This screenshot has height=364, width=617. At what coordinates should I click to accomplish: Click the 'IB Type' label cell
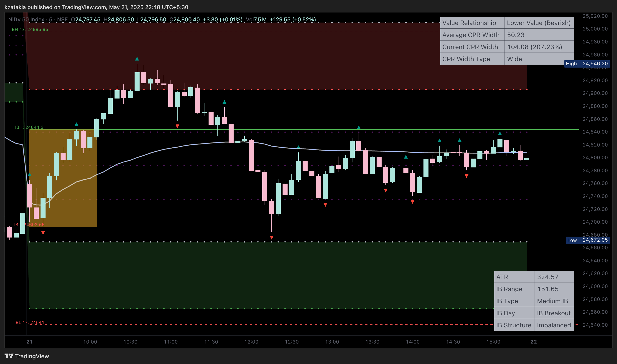[x=514, y=301]
